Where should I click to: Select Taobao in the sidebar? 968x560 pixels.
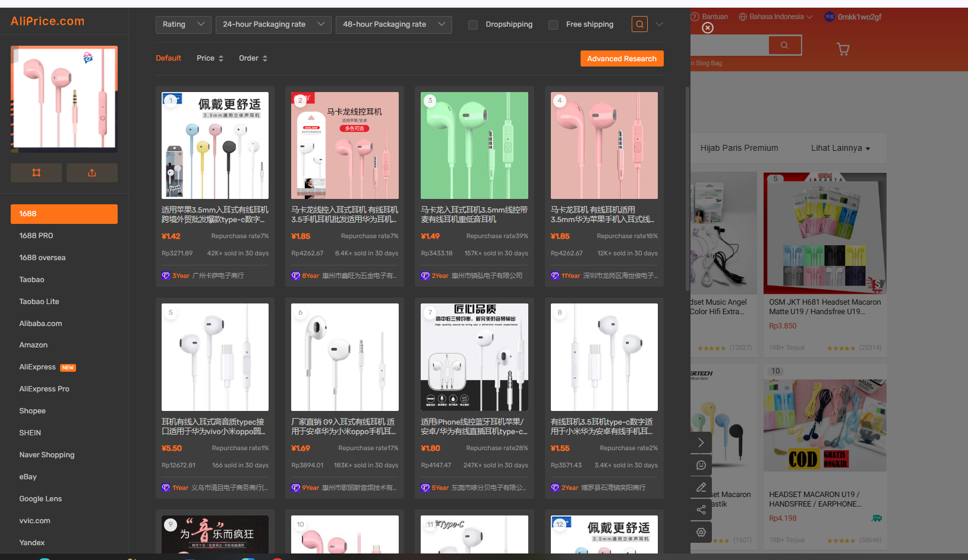31,280
